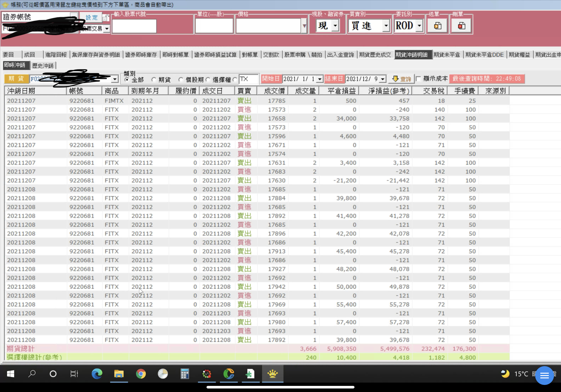Switch to the 歷史沖銷 sub-tab
This screenshot has width=561, height=392.
(43, 66)
